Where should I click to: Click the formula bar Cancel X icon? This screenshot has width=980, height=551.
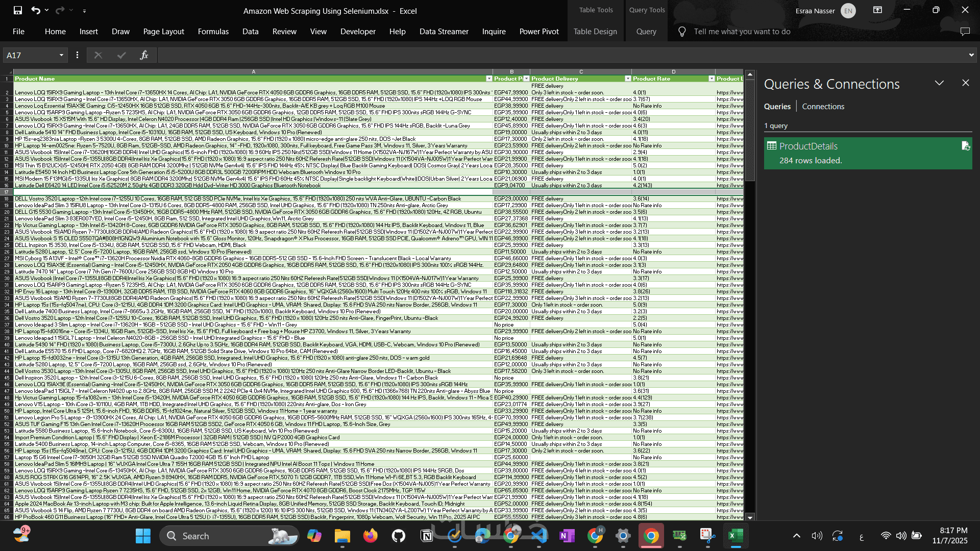point(98,55)
